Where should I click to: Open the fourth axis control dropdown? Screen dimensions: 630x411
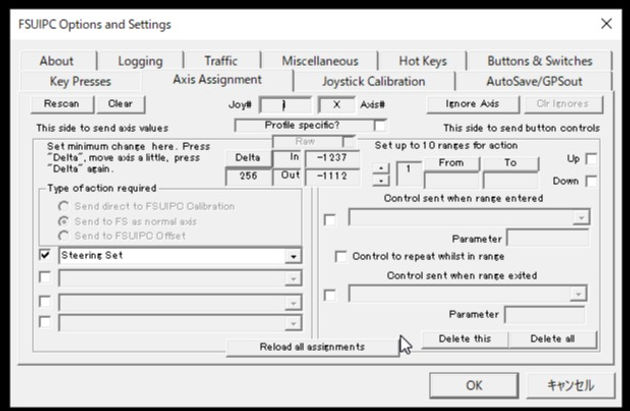tap(293, 323)
